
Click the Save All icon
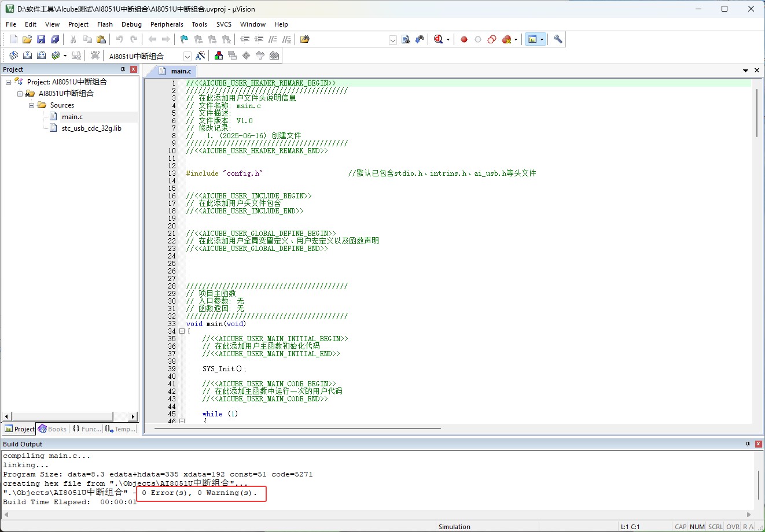pos(55,39)
